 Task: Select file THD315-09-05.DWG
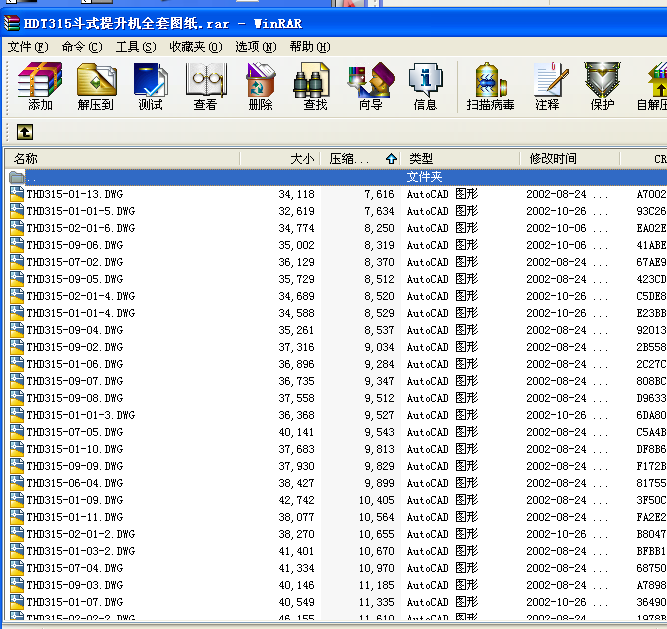tap(75, 279)
